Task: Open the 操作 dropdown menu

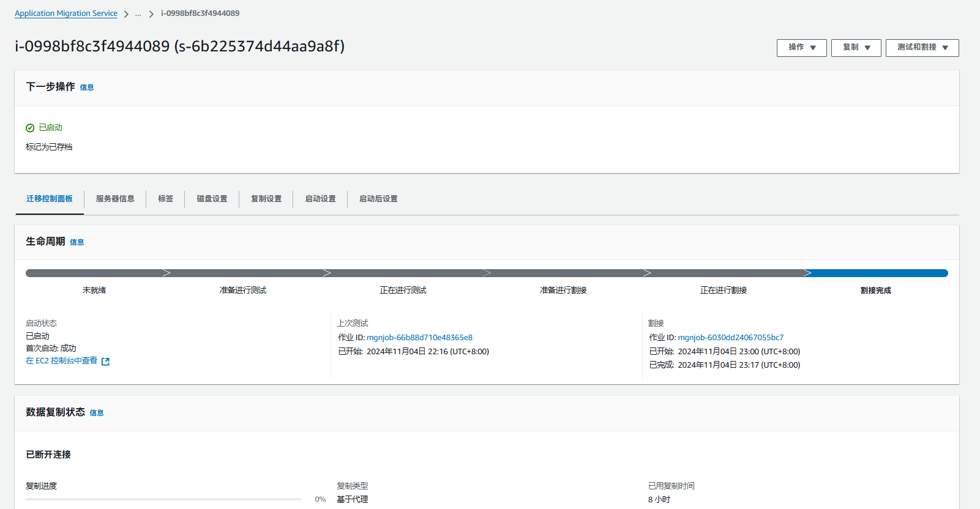Action: pyautogui.click(x=801, y=48)
